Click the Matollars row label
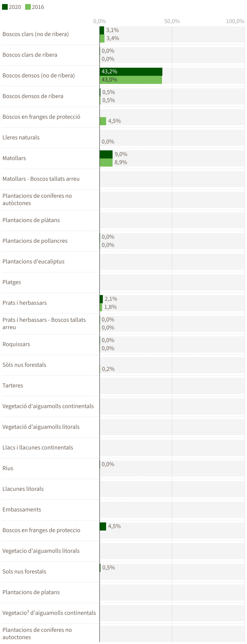Image resolution: width=247 pixels, height=644 pixels. point(14,158)
